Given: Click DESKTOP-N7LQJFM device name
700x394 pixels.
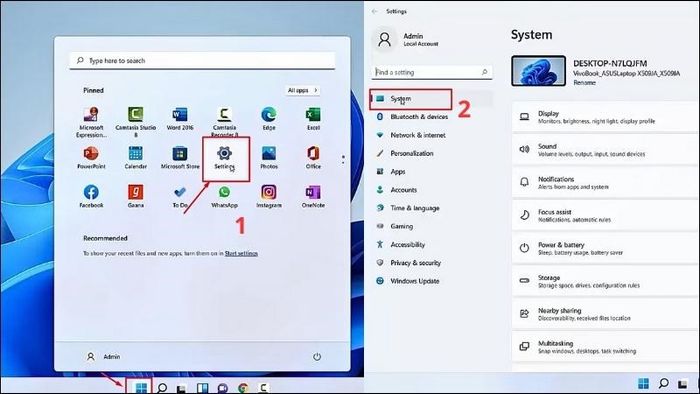Looking at the screenshot, I should coord(610,63).
